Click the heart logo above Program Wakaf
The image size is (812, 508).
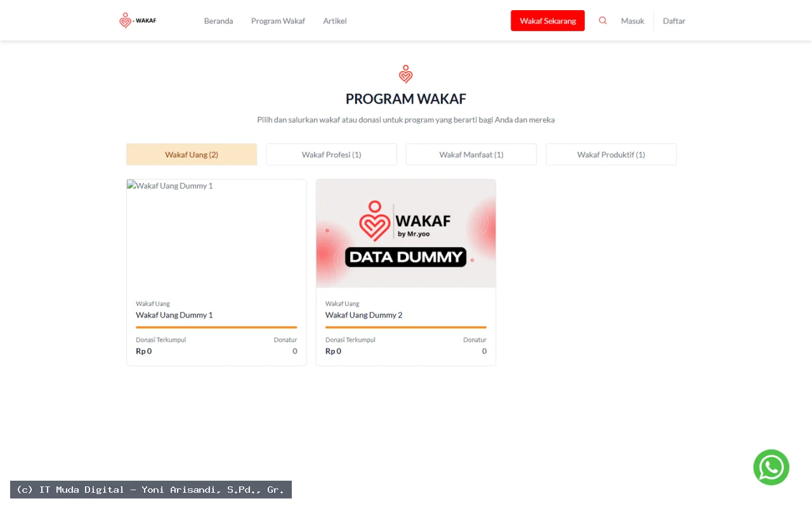pos(406,74)
